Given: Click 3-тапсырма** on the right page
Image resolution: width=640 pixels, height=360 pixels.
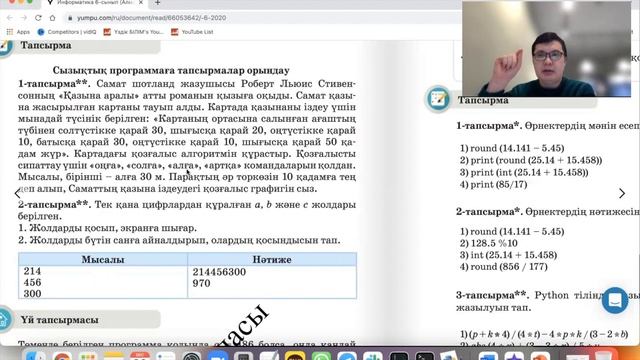Looking at the screenshot, I should coord(493,295).
